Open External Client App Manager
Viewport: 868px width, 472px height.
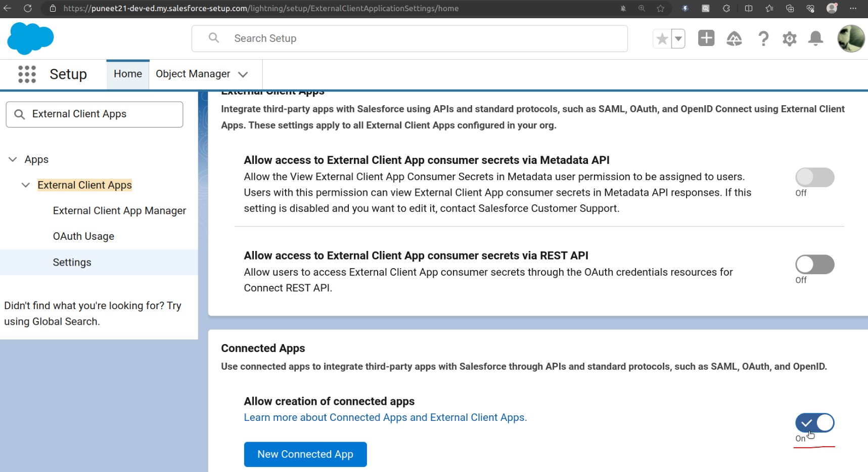pos(119,211)
